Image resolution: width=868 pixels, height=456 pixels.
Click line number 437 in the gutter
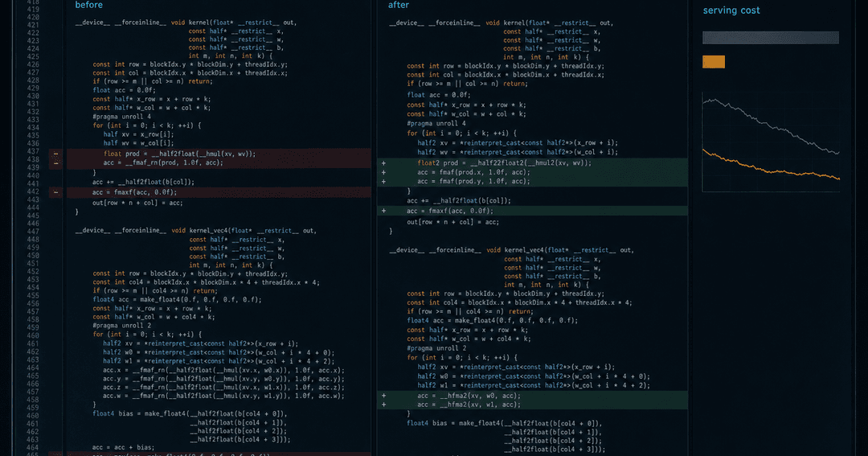coord(33,151)
